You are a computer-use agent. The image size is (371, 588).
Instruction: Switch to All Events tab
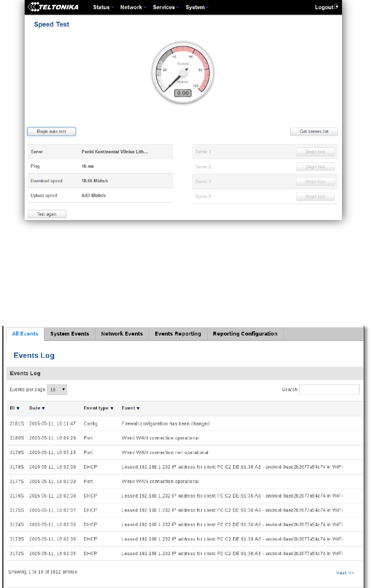pos(25,334)
